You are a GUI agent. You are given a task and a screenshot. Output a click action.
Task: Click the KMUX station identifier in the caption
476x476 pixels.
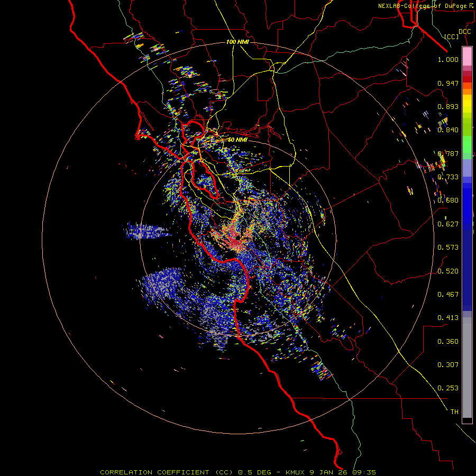[295, 472]
